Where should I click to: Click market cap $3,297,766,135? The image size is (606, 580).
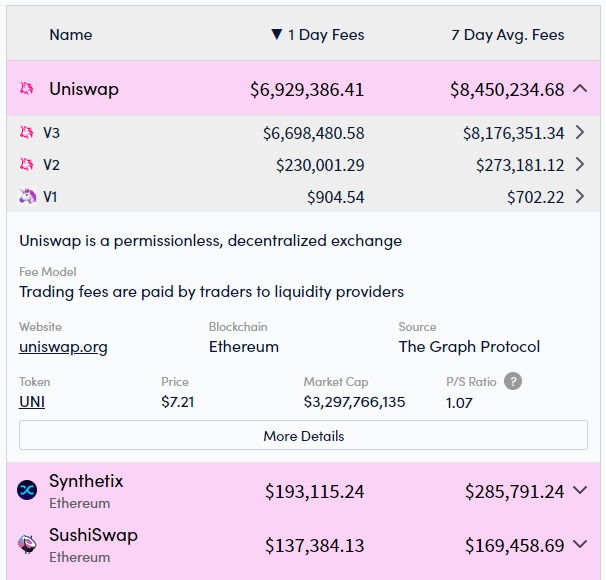354,402
